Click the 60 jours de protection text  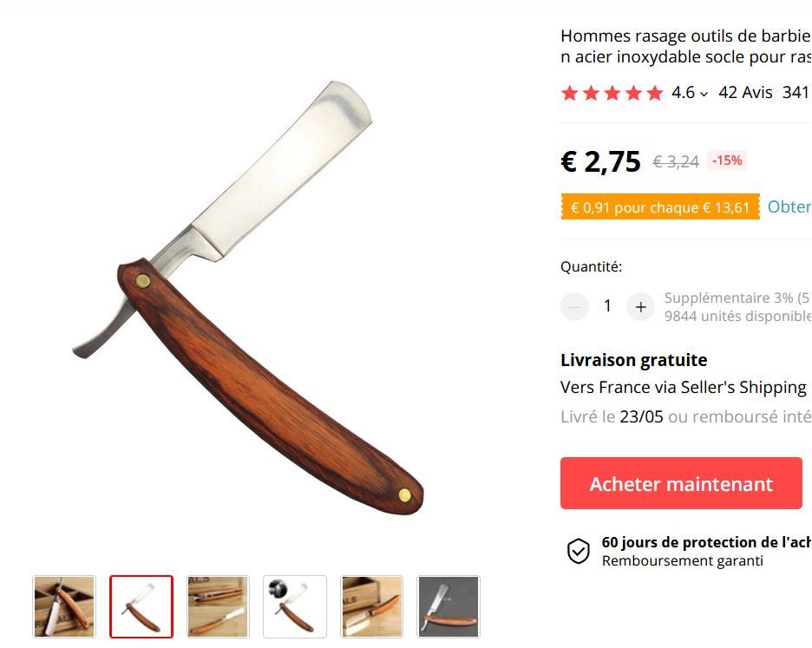coord(706,542)
